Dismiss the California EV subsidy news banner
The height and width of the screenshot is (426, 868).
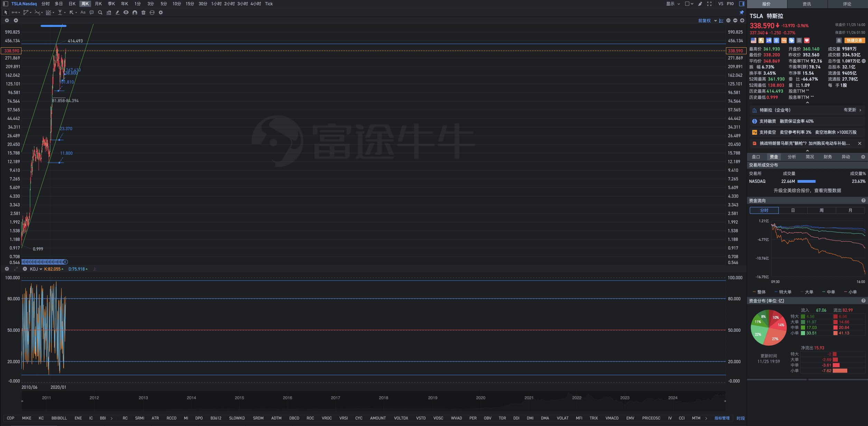(x=859, y=143)
